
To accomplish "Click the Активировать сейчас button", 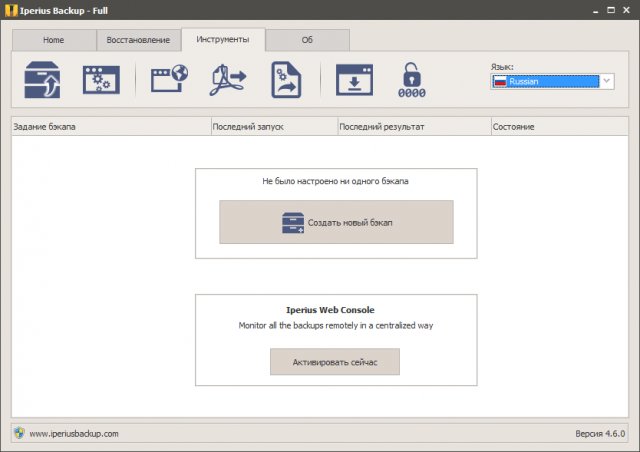I will [334, 362].
